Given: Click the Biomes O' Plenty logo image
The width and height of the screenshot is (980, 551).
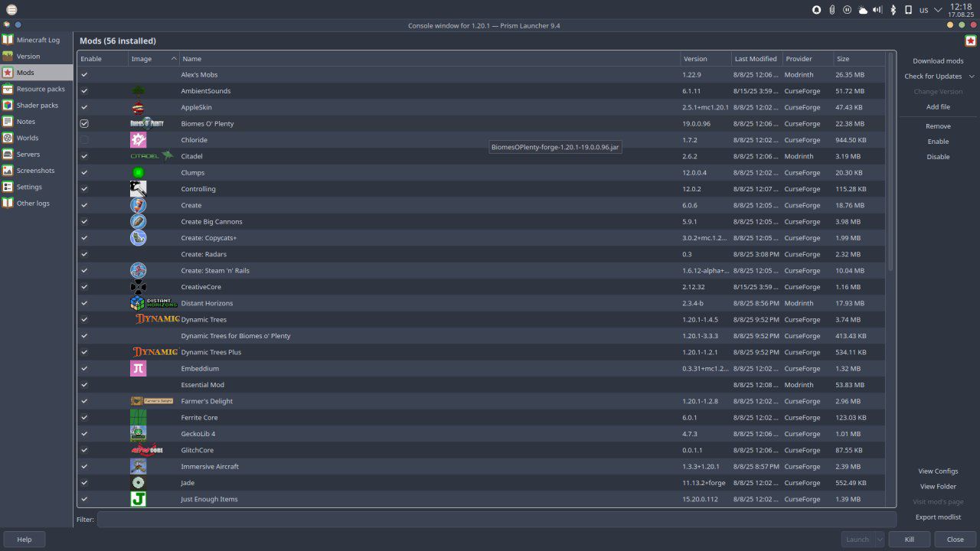Looking at the screenshot, I should click(147, 123).
